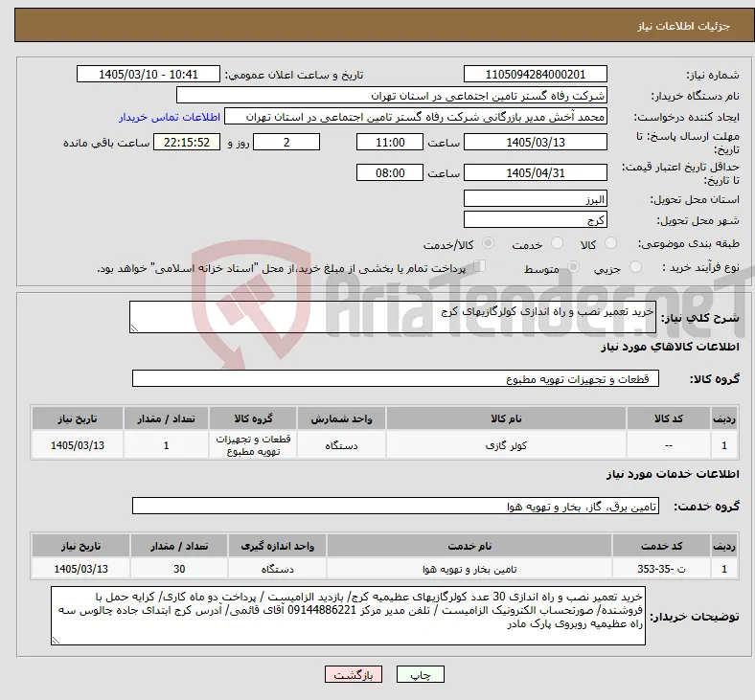755x700 pixels.
Task: Click the price validity time 08:00 field
Action: tap(390, 172)
